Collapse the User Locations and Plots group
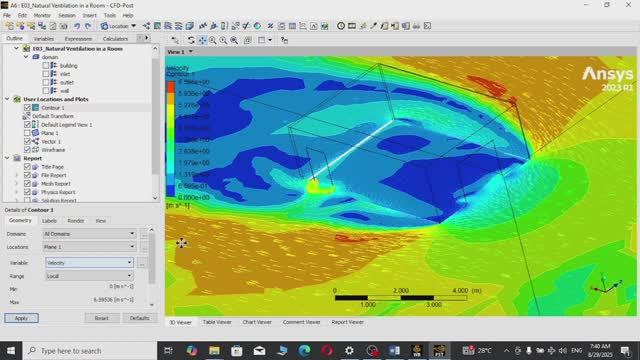This screenshot has height=360, width=640. pyautogui.click(x=7, y=99)
